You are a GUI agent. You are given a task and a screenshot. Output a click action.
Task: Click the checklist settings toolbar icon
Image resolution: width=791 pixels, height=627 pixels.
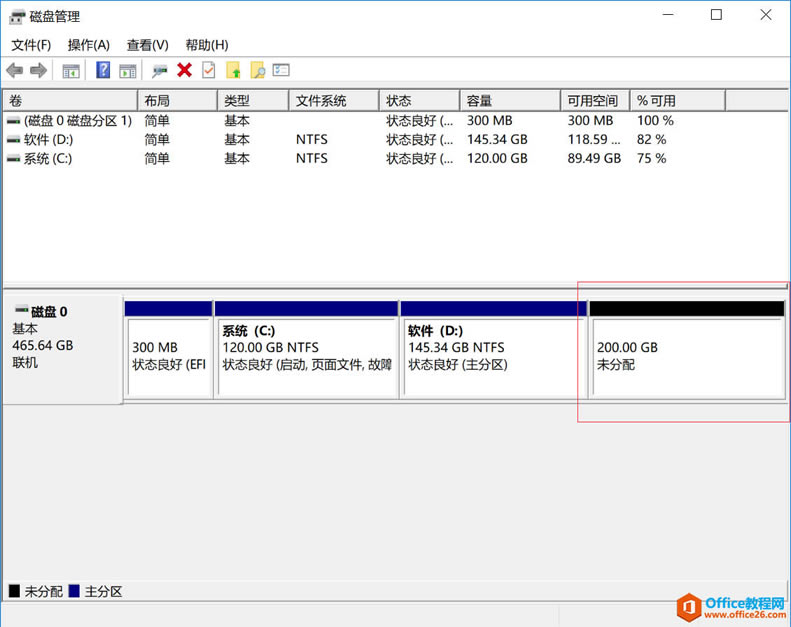[x=281, y=70]
